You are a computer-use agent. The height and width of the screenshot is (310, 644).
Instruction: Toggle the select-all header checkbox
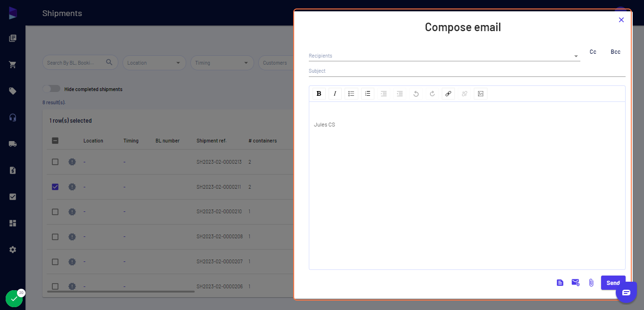[55, 141]
